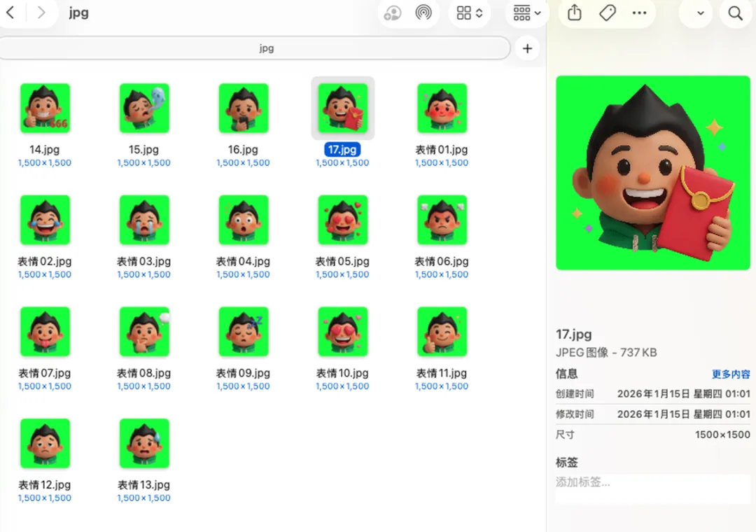Click the back navigation arrow
The width and height of the screenshot is (756, 532).
(x=10, y=13)
